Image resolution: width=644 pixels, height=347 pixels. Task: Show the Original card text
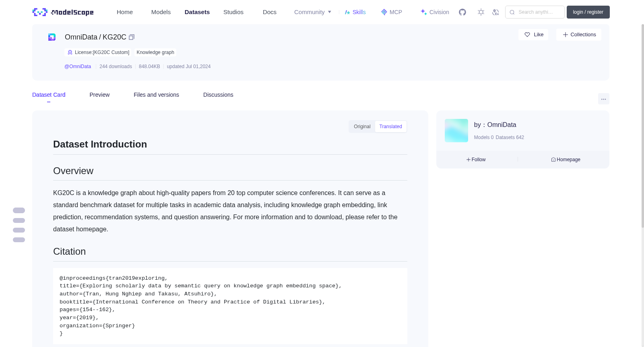pyautogui.click(x=362, y=127)
